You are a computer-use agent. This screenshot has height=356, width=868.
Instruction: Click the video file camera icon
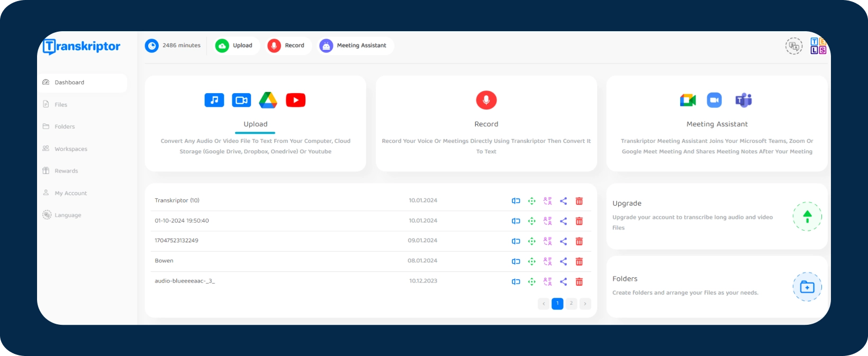pyautogui.click(x=242, y=100)
